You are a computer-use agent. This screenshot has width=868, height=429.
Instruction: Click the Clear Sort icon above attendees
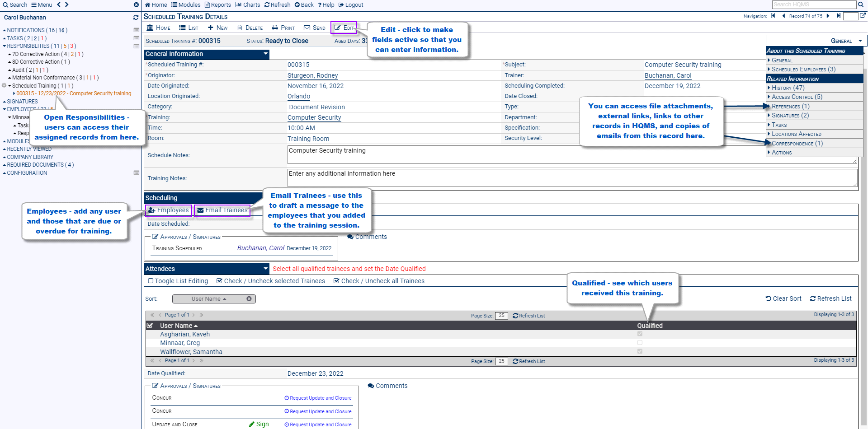click(x=783, y=298)
